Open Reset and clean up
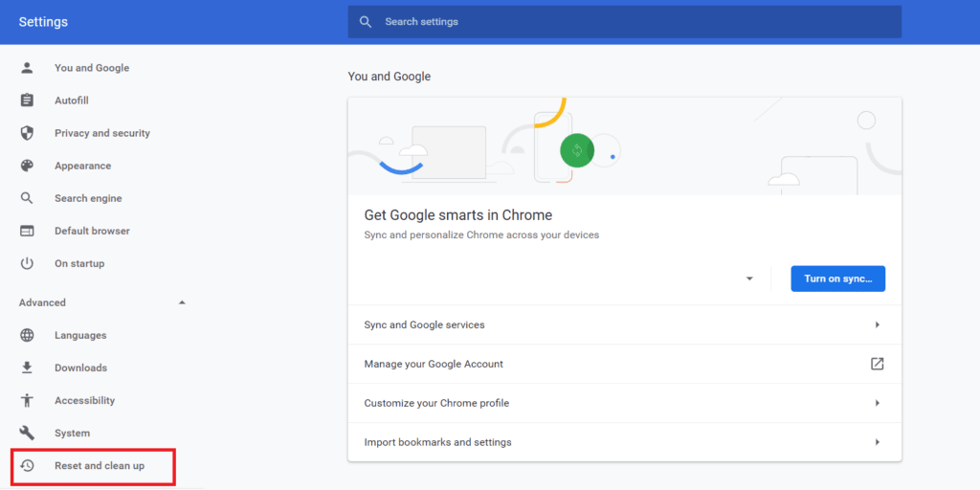The image size is (980, 490). [x=100, y=466]
